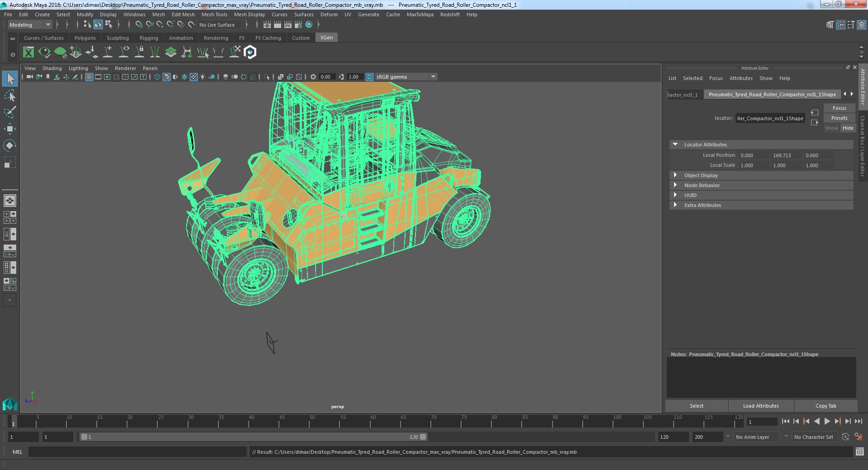
Task: Choose the Paint Selection tool
Action: (10, 112)
